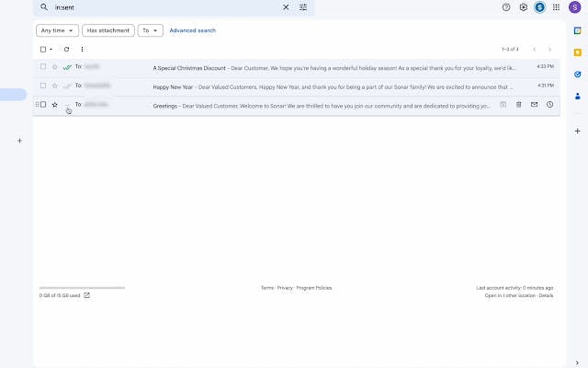
Task: Open Google Calendar side panel icon
Action: click(578, 30)
